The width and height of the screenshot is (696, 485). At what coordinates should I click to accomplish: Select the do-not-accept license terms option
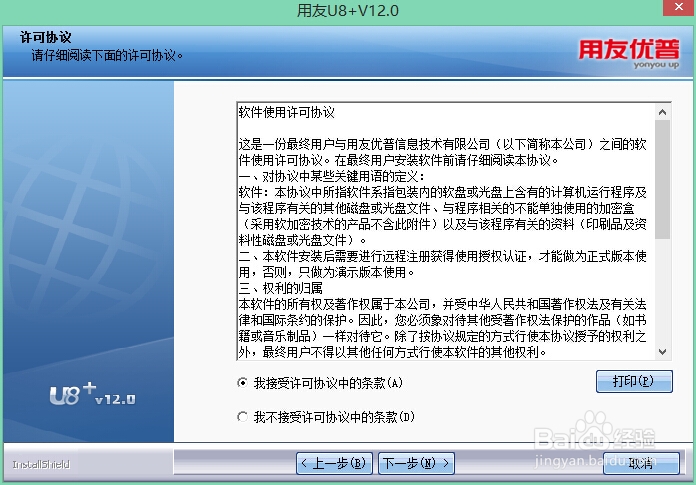click(x=242, y=417)
